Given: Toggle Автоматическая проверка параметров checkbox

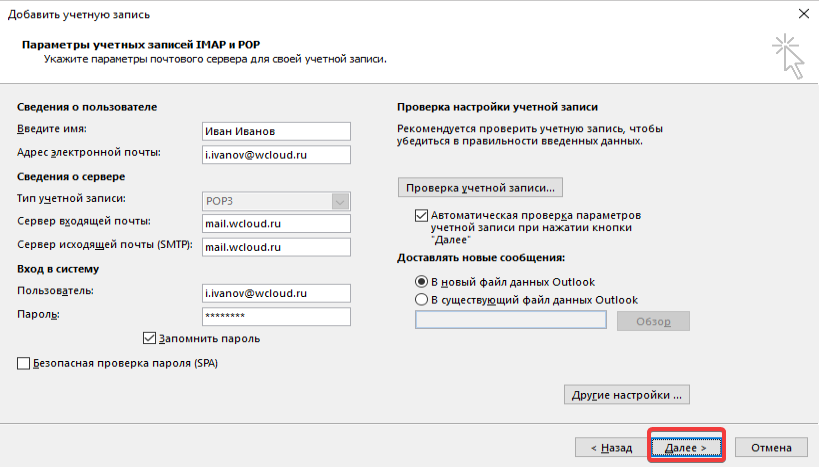Looking at the screenshot, I should pyautogui.click(x=421, y=216).
